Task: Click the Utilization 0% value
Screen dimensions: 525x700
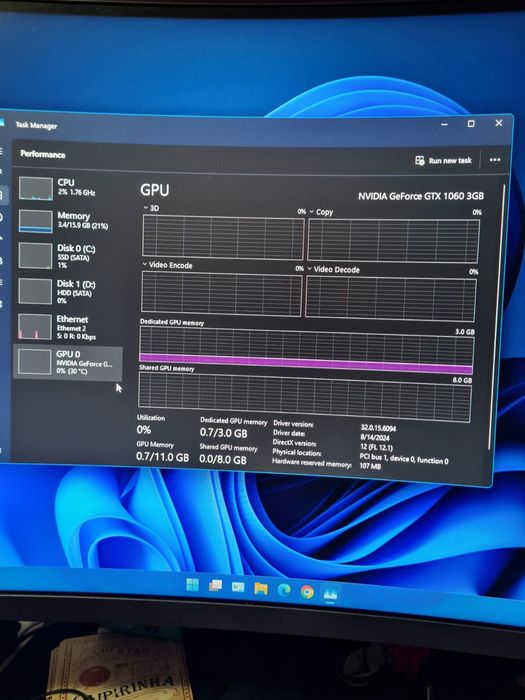Action: [144, 430]
